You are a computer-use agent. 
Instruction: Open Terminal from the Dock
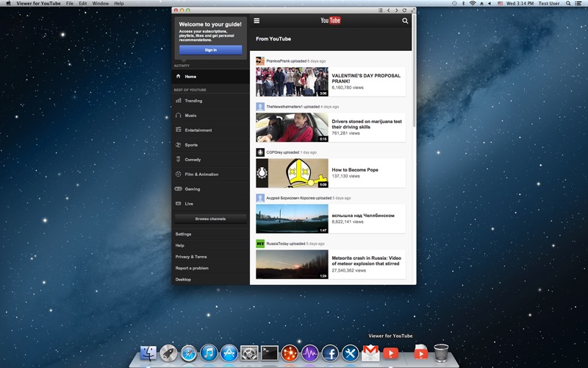click(x=270, y=353)
